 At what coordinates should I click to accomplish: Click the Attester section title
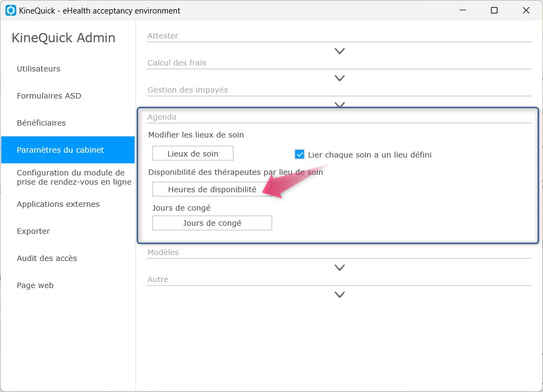click(x=163, y=36)
